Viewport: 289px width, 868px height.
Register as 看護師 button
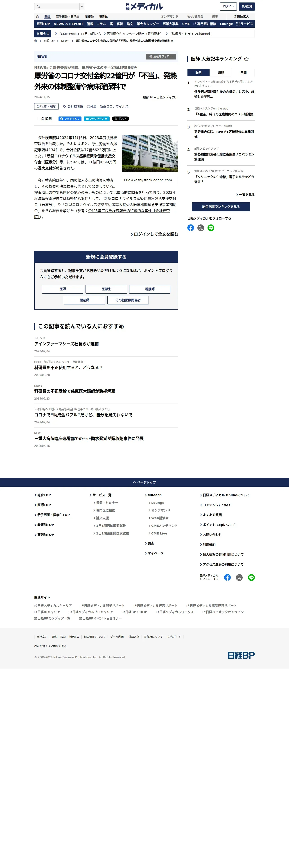click(x=150, y=289)
